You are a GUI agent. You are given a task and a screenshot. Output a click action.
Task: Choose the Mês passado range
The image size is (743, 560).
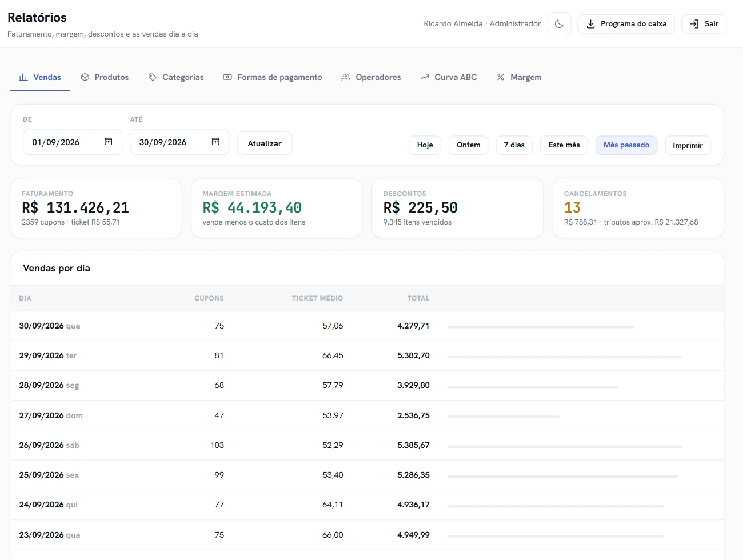pos(626,145)
